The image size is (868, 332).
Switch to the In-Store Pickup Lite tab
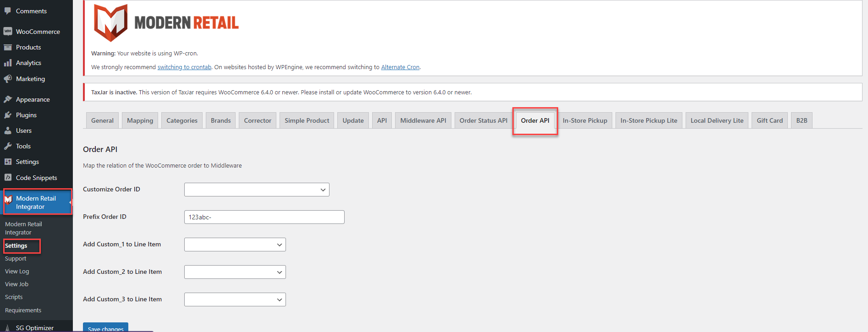tap(649, 120)
